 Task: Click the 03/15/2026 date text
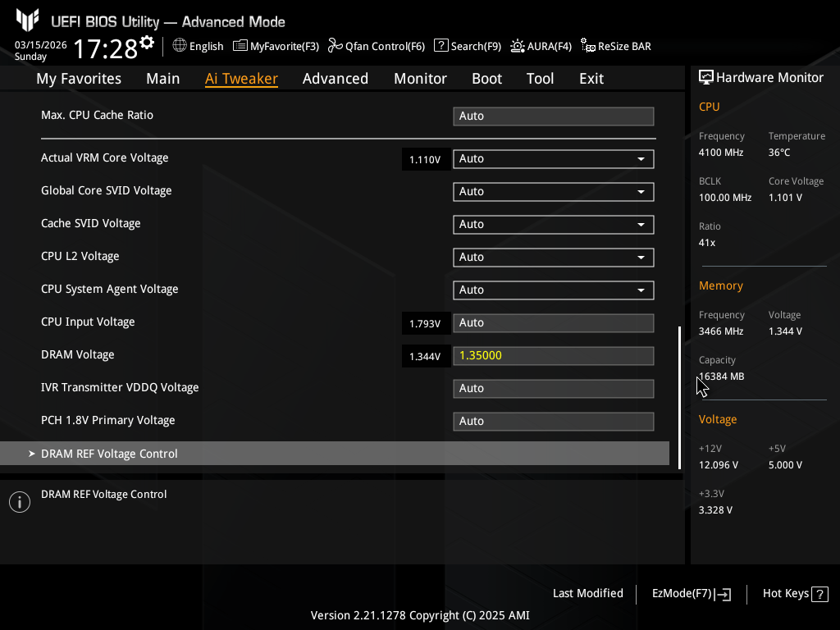coord(41,45)
